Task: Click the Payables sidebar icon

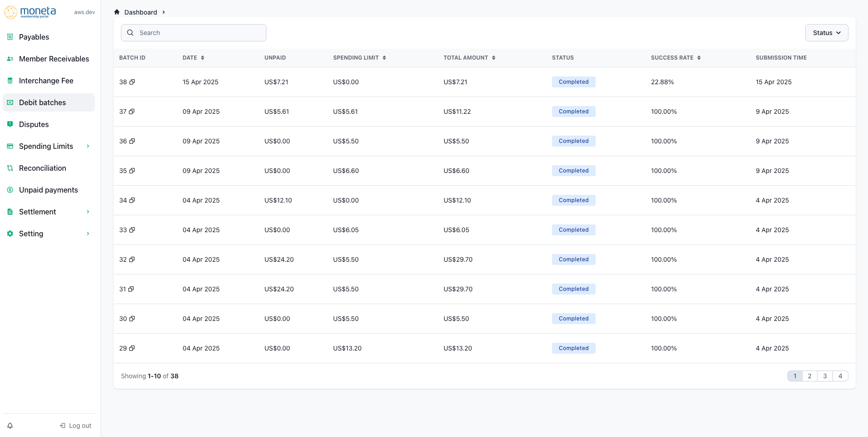Action: tap(10, 37)
